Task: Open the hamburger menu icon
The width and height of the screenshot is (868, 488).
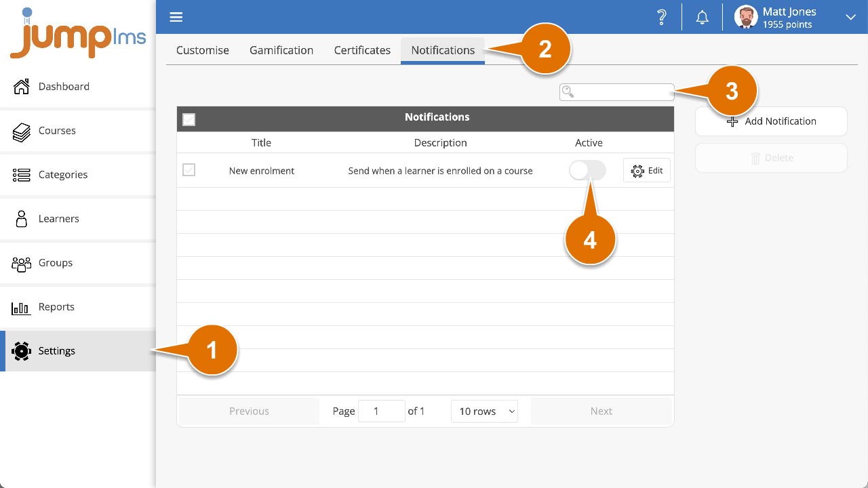Action: (x=176, y=17)
